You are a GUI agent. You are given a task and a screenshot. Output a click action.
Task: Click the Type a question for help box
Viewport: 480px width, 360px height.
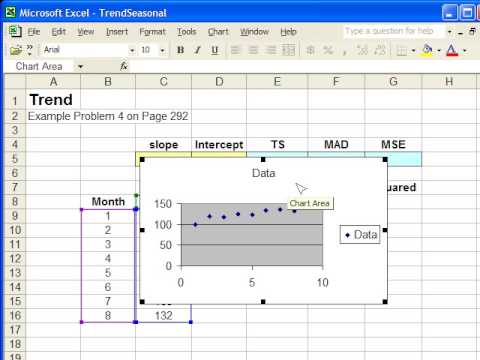pyautogui.click(x=394, y=31)
